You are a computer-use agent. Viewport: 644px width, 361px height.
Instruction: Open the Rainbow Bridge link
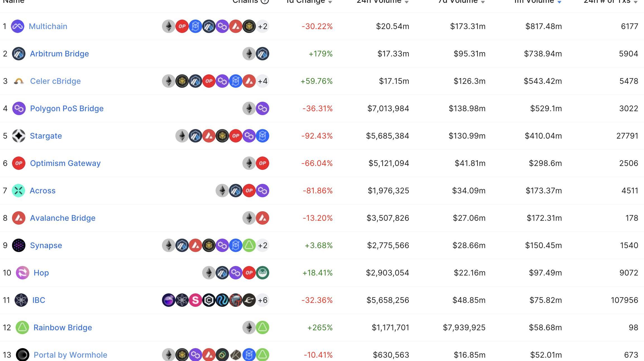pyautogui.click(x=63, y=327)
